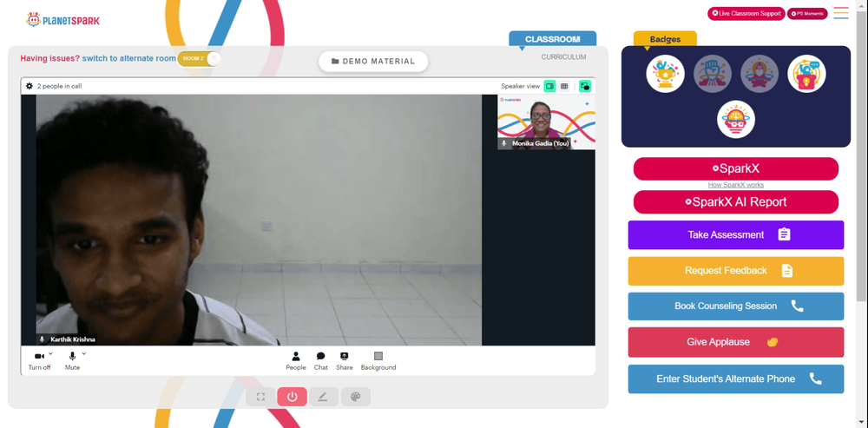Click Book Counseling Session
Screen dimensions: 868x428
pos(736,306)
